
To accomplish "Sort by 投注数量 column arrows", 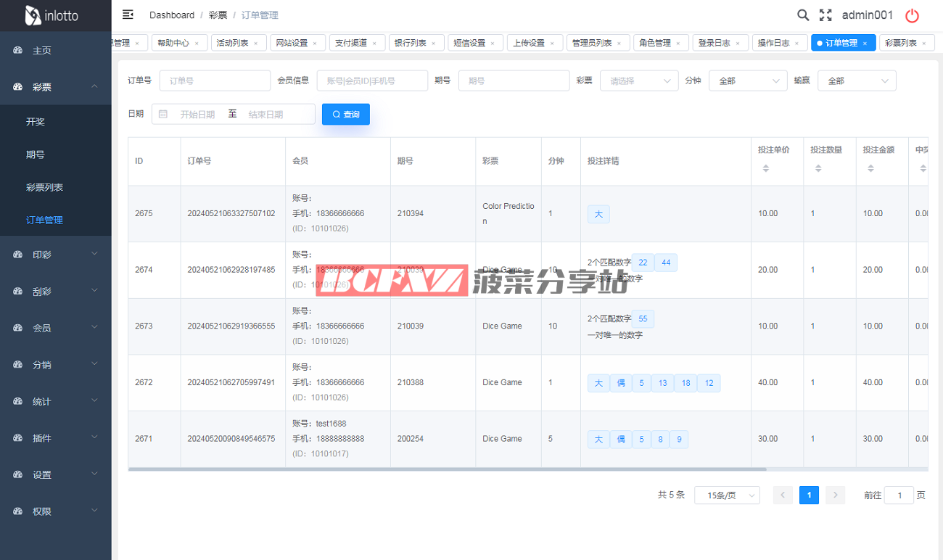I will (x=818, y=168).
